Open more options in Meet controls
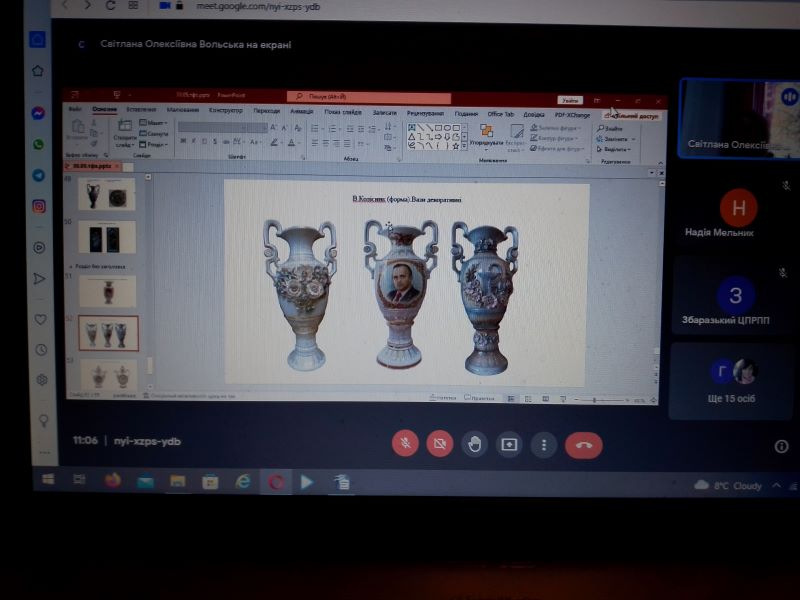This screenshot has height=600, width=800. coord(544,445)
